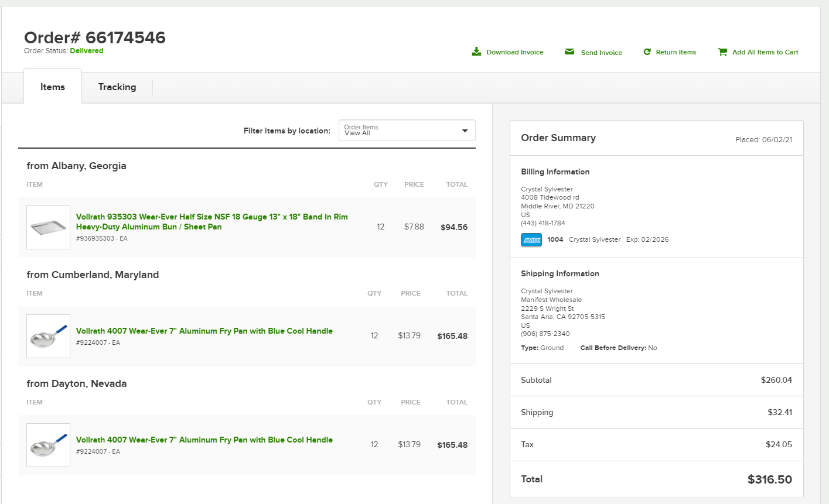Click the Call Before Delivery: No text

tap(619, 348)
